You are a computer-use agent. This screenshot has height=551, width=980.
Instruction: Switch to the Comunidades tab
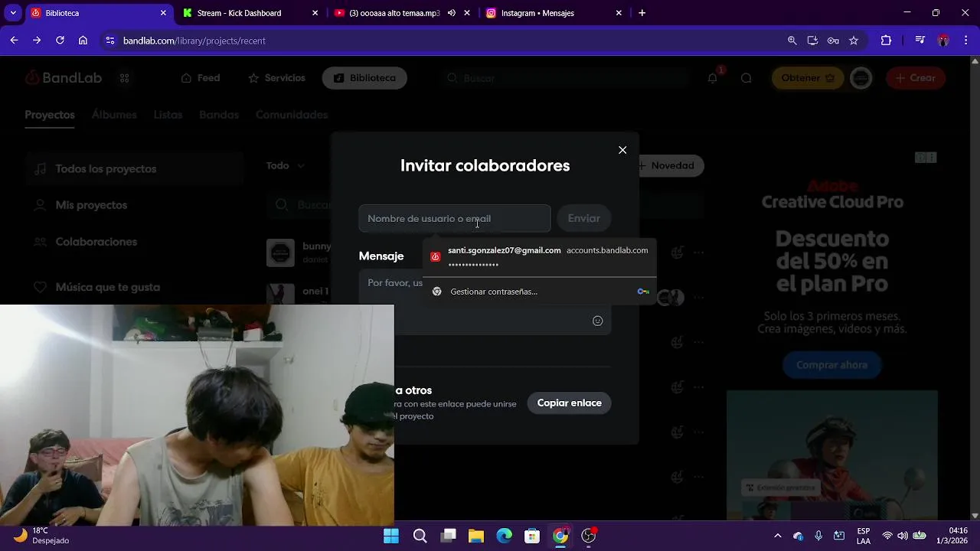pos(292,115)
